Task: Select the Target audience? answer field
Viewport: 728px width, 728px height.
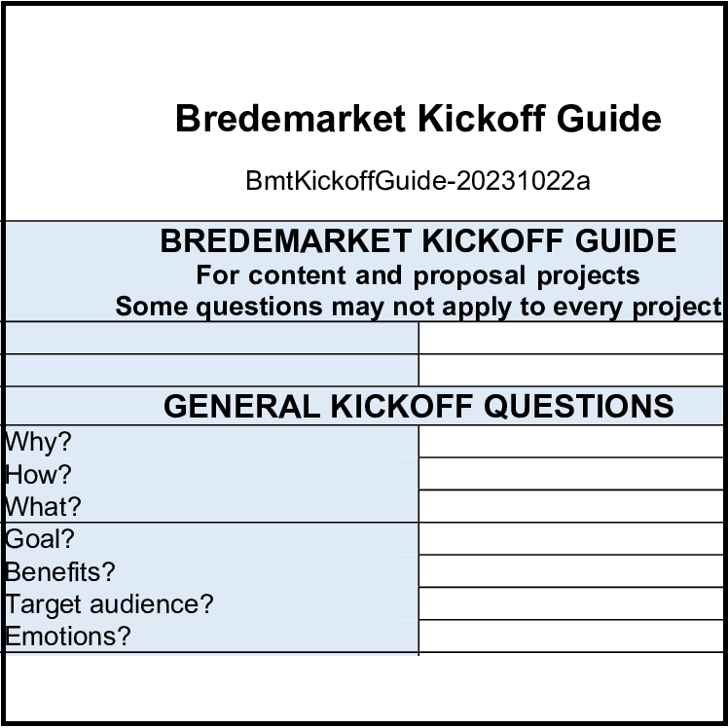Action: click(572, 603)
